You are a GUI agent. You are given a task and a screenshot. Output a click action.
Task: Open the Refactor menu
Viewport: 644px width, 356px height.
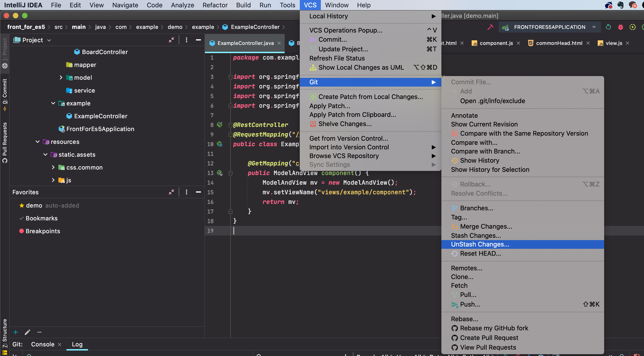coord(215,5)
